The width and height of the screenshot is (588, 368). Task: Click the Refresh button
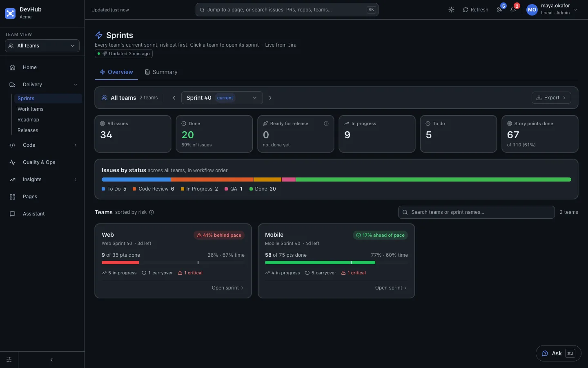pyautogui.click(x=475, y=10)
